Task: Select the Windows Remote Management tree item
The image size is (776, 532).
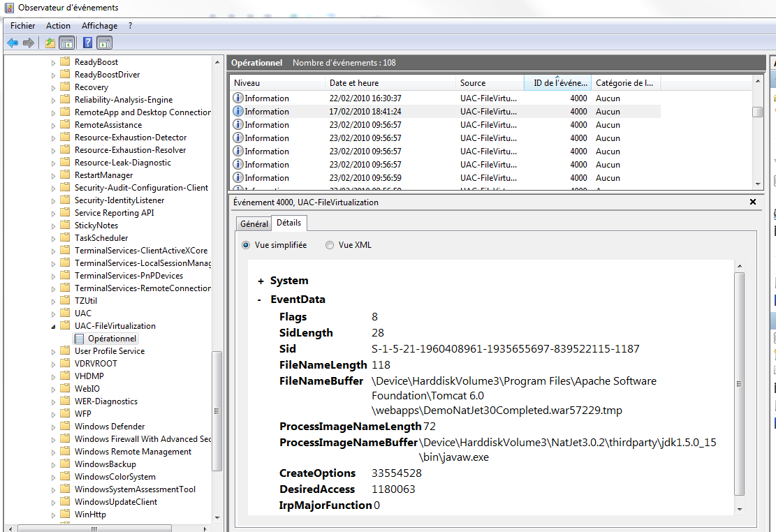Action: pos(133,452)
